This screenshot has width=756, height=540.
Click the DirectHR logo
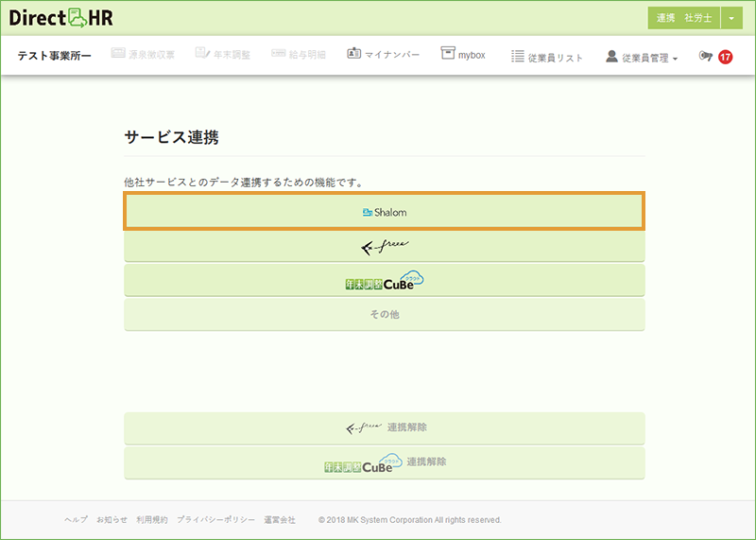(x=61, y=18)
